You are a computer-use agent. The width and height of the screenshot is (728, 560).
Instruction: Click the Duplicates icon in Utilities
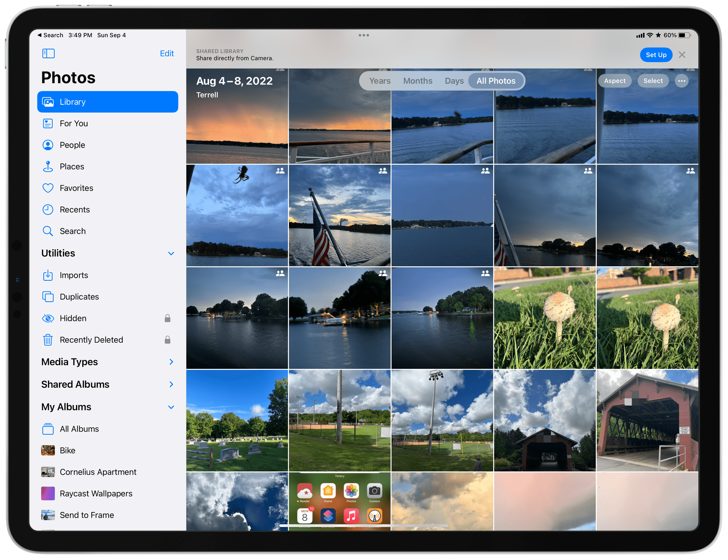click(x=48, y=296)
